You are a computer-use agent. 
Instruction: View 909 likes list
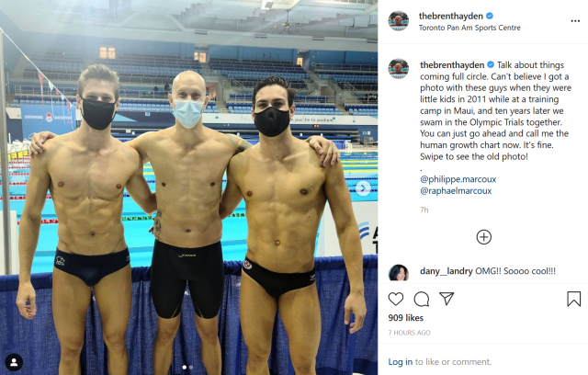click(x=406, y=318)
